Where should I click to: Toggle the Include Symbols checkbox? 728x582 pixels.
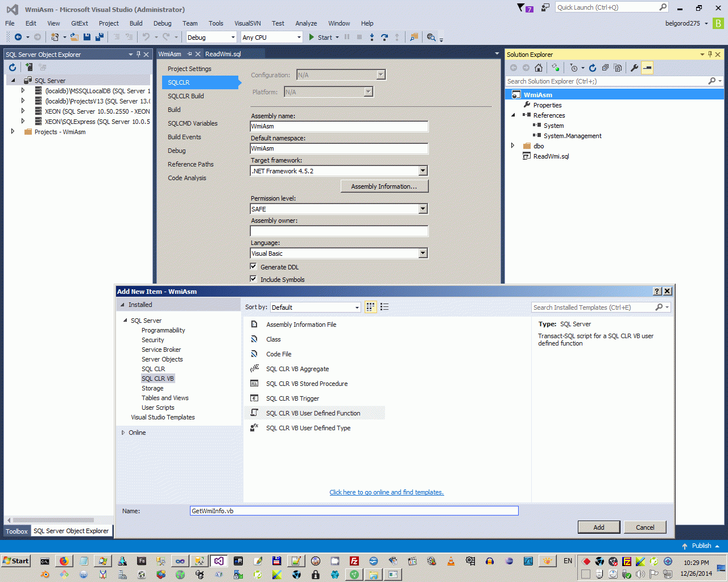point(254,279)
